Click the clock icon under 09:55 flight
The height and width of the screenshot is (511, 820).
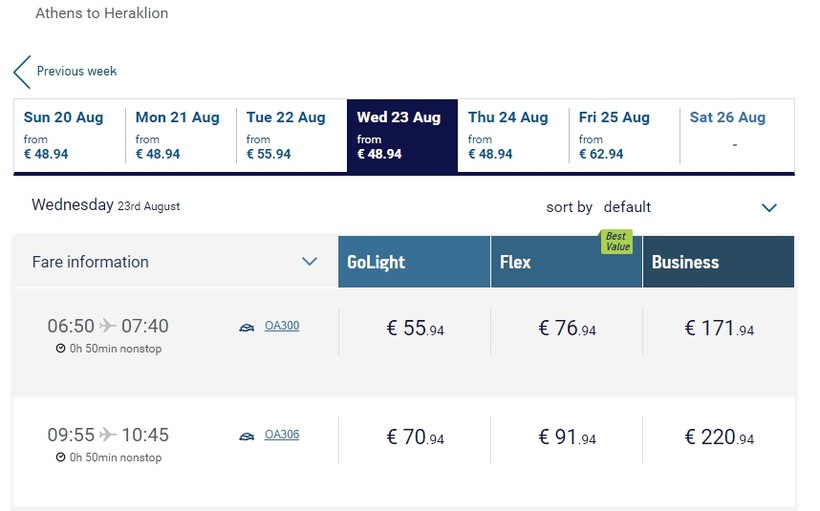click(x=61, y=458)
